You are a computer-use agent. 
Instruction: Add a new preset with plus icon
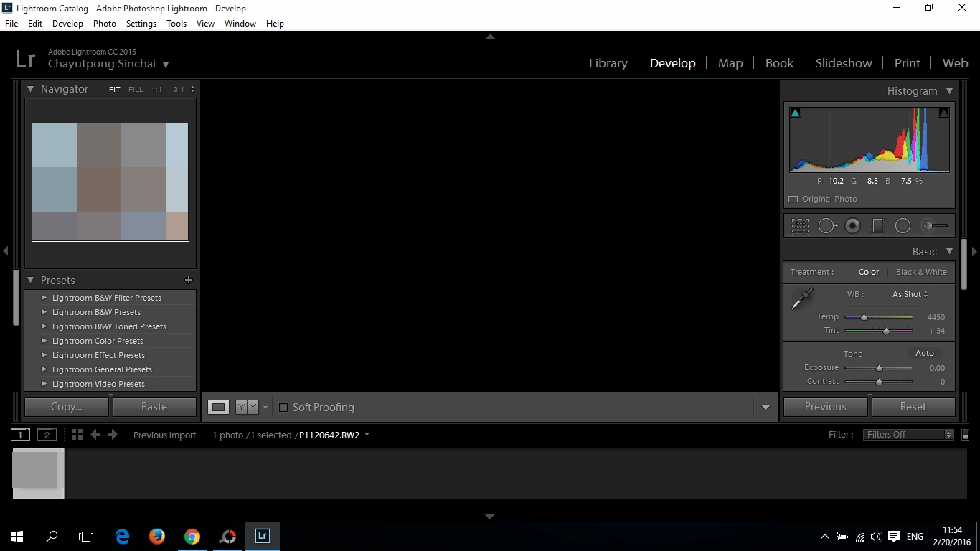189,280
